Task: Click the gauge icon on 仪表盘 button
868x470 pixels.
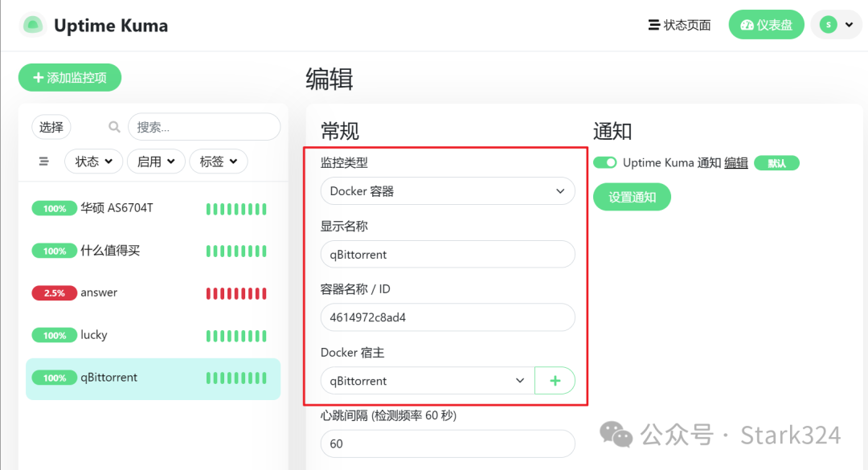Action: [747, 25]
